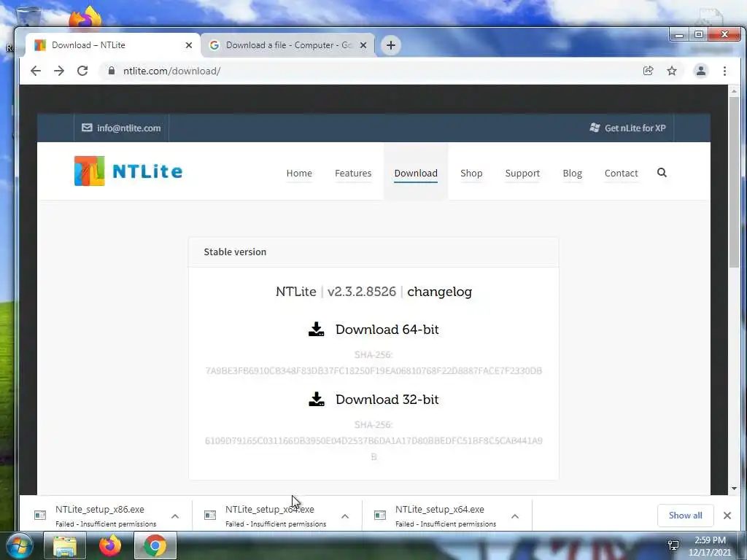Screen dimensions: 747x560
Task: View site lock security info
Action: [112, 71]
